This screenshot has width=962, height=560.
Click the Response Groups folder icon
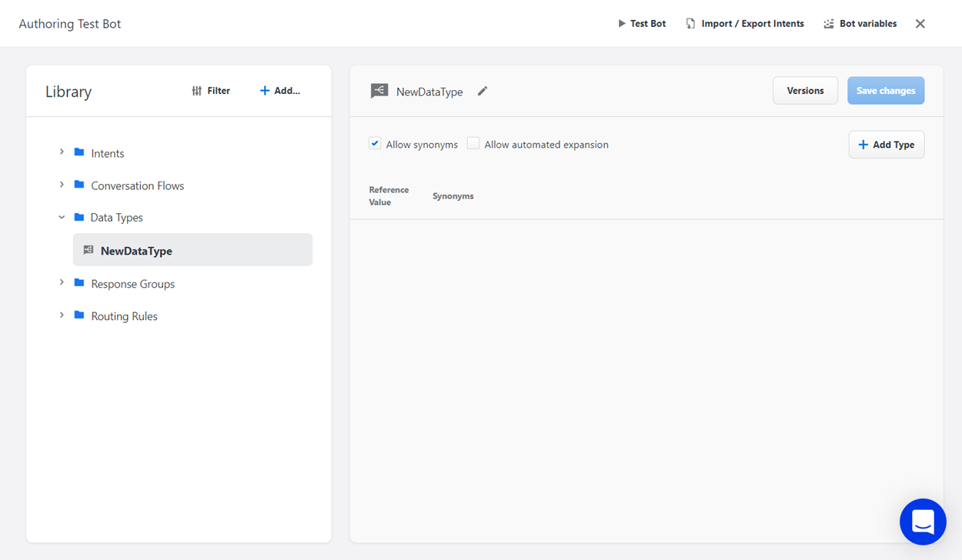point(79,283)
